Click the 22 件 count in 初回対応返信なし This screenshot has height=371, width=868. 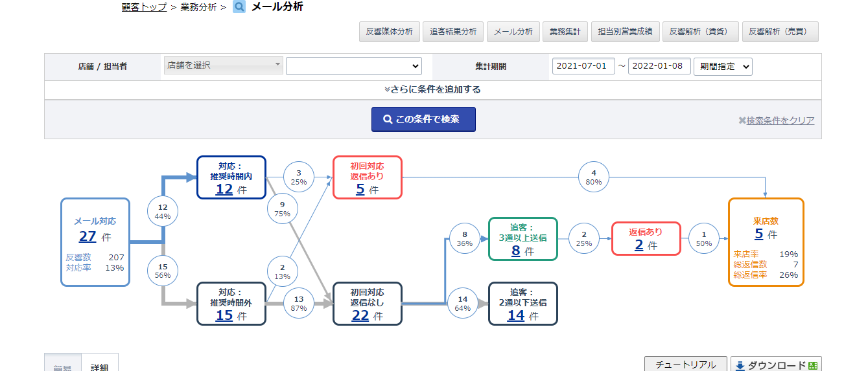(360, 315)
